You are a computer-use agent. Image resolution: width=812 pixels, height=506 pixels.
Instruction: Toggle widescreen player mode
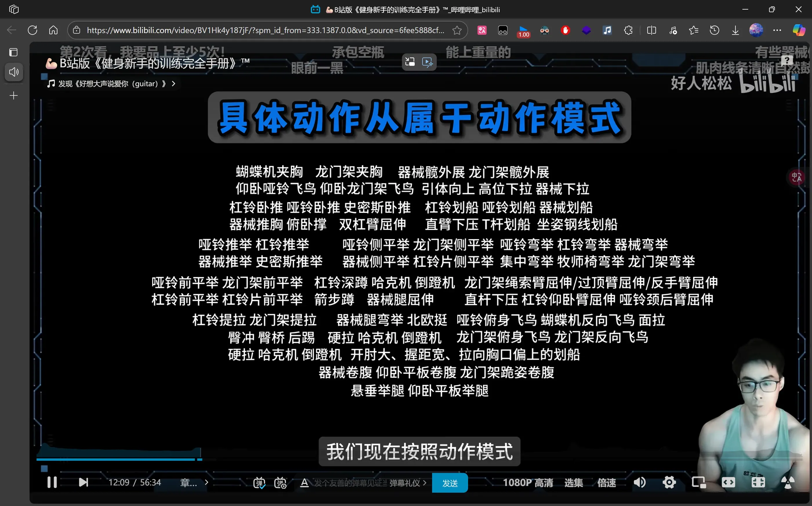(x=728, y=482)
